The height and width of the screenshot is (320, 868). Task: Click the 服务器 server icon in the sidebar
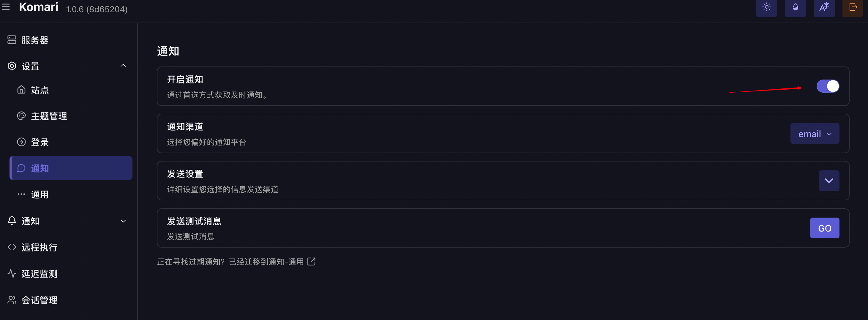(12, 40)
